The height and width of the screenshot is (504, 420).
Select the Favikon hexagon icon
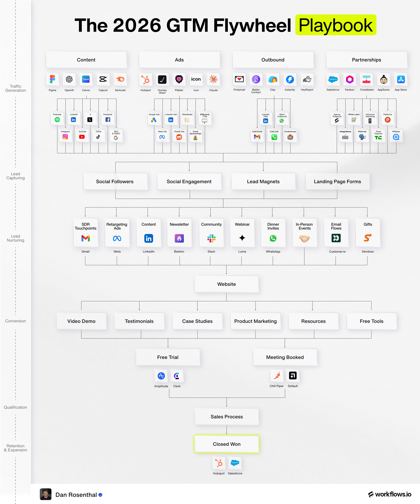pyautogui.click(x=350, y=79)
